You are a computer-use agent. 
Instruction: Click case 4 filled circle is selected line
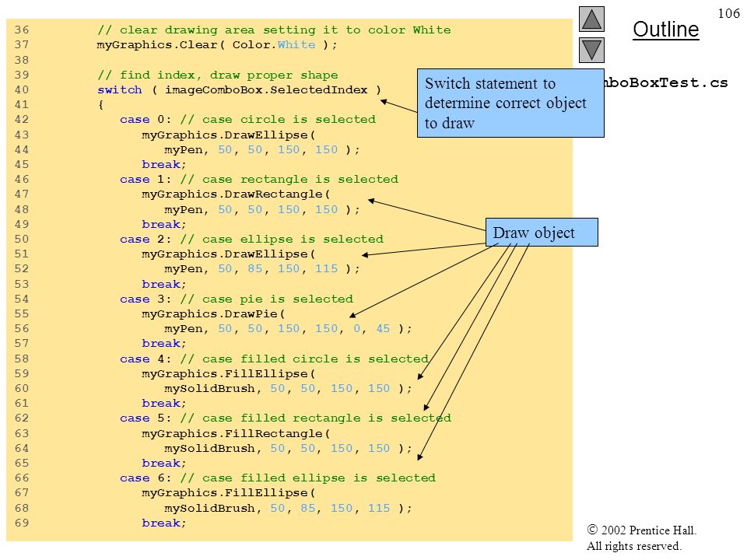pos(274,359)
